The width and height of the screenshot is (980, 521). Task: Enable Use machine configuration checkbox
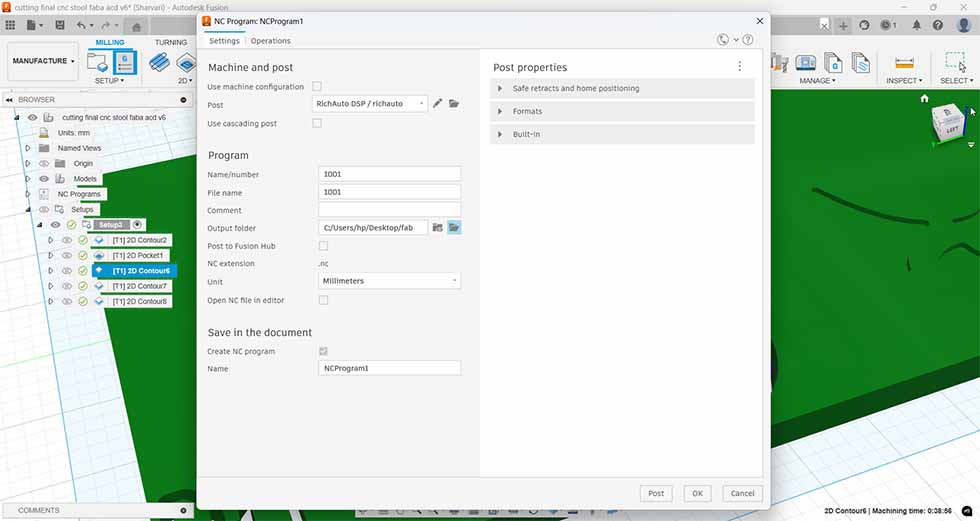pyautogui.click(x=317, y=86)
